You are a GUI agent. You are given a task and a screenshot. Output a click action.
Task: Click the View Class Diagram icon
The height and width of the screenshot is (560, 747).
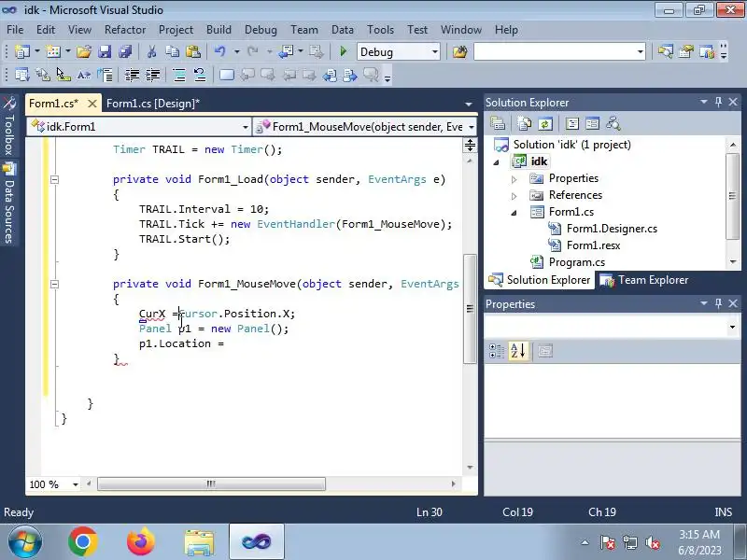coord(613,124)
